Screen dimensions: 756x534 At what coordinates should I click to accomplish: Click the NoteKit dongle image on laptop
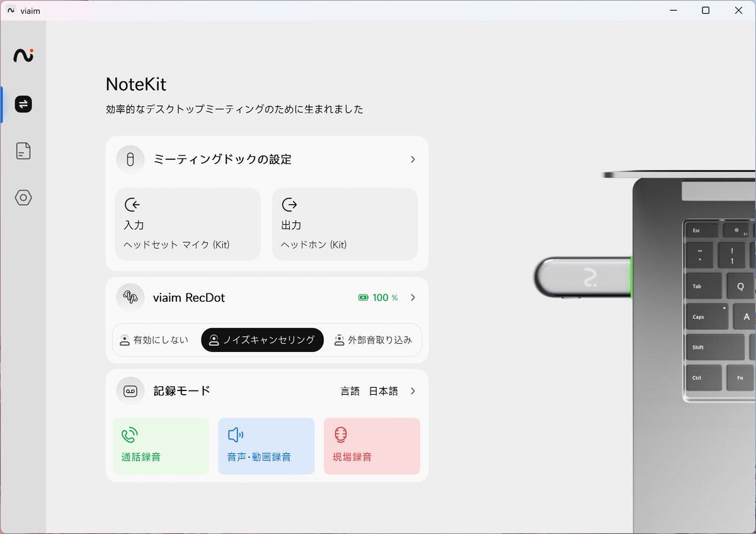tap(583, 276)
